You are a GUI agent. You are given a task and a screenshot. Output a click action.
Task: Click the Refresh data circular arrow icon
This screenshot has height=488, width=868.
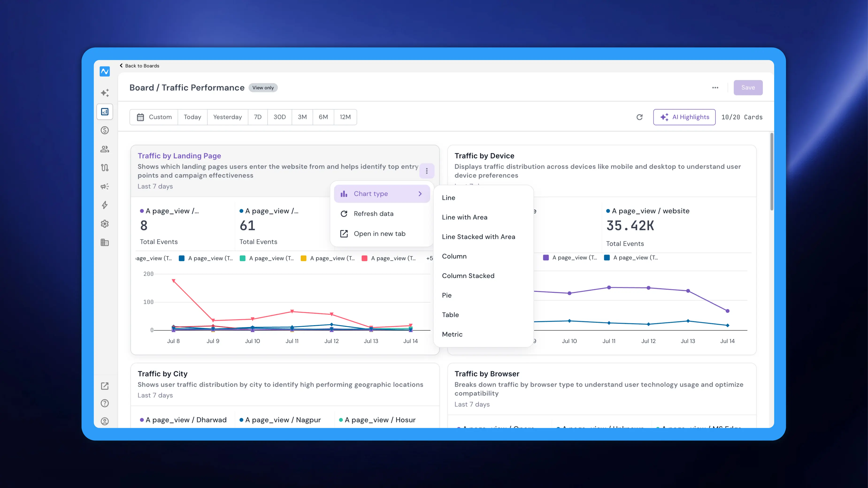pos(344,213)
